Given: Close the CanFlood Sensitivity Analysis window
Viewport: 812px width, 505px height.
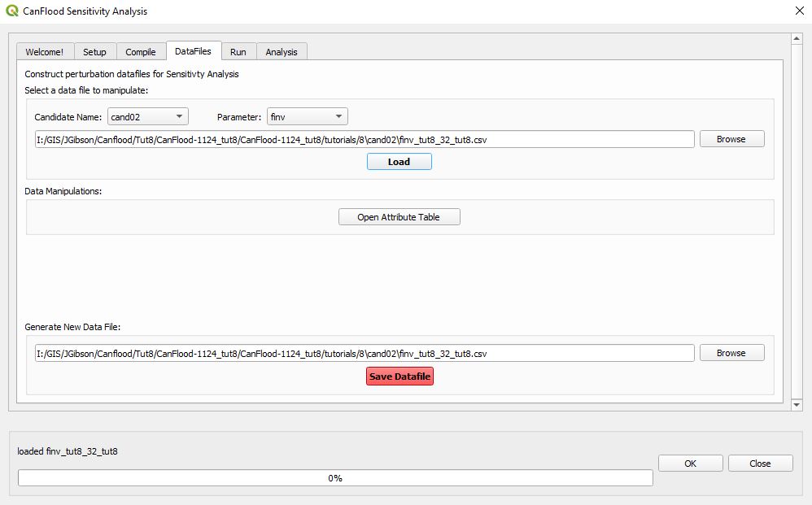Looking at the screenshot, I should (x=800, y=11).
